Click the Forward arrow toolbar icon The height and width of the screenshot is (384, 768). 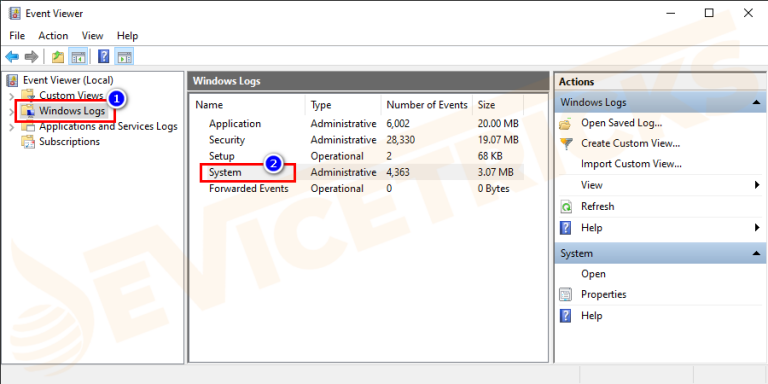click(31, 57)
